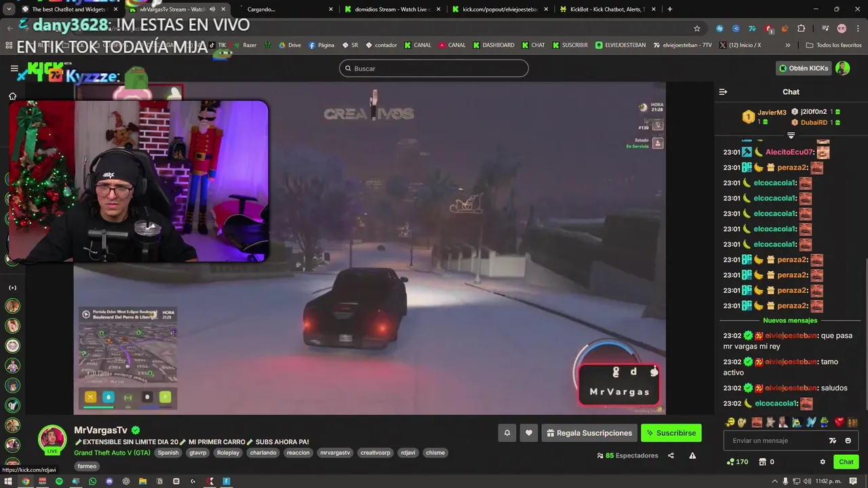Open Grand Theft Auto V (GTA) category link

pyautogui.click(x=112, y=453)
